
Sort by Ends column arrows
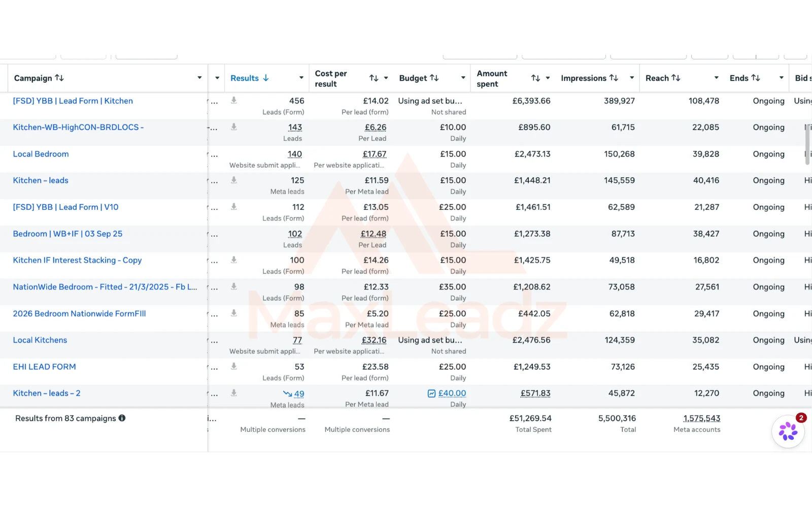click(x=756, y=78)
